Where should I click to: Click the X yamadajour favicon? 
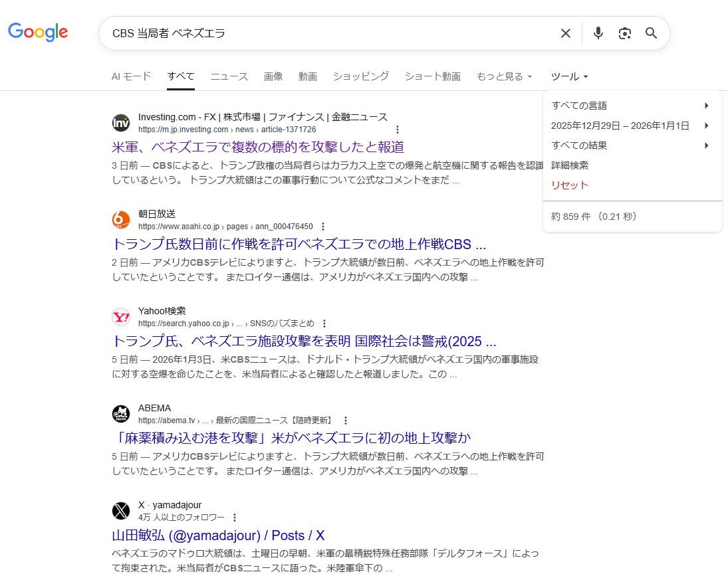pos(121,511)
